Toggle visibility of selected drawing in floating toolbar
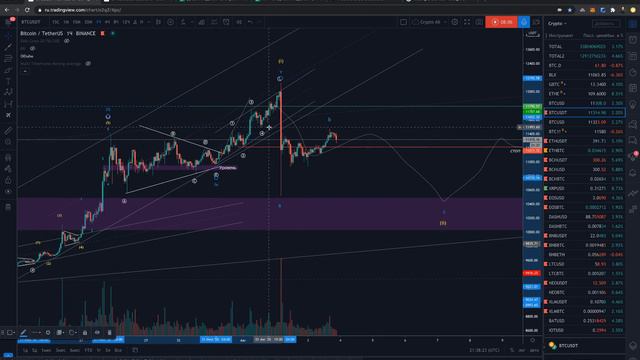Viewport: 640px width, 360px height. (97, 333)
